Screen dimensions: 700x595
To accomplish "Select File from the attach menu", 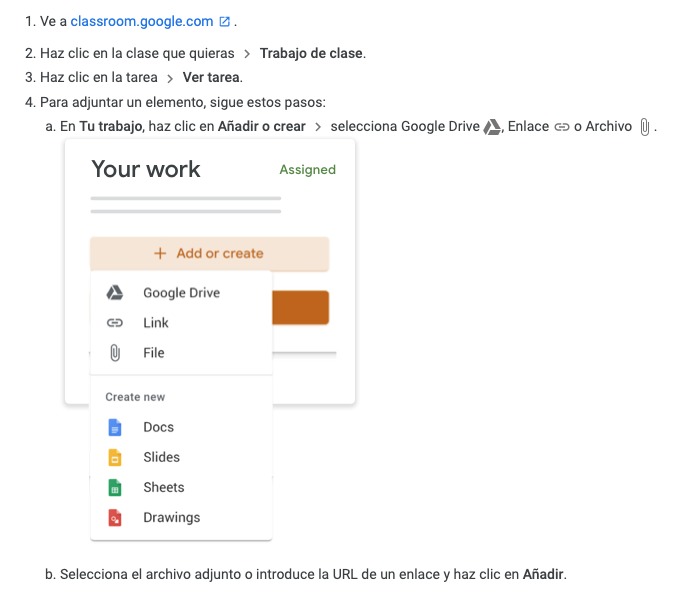I will pos(181,353).
